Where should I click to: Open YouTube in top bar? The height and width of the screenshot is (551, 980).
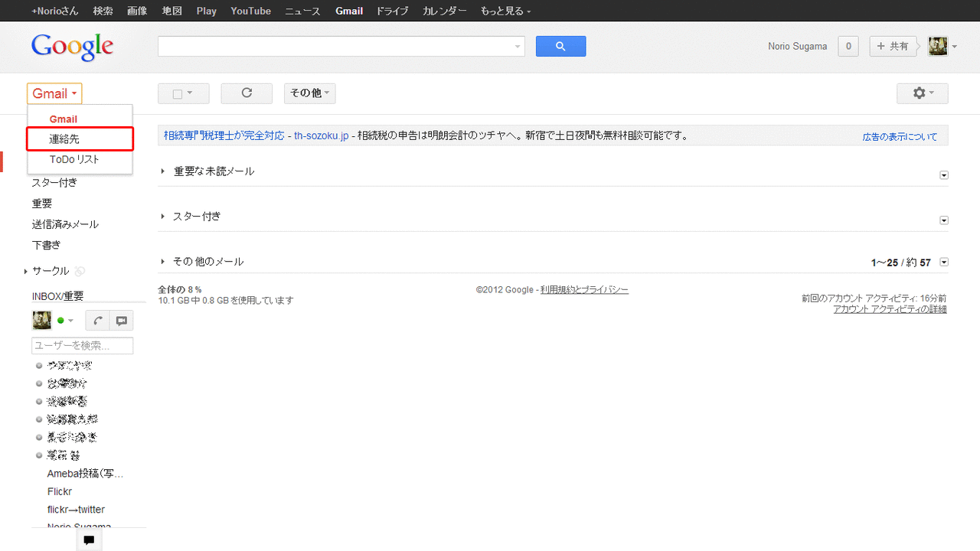coord(250,11)
